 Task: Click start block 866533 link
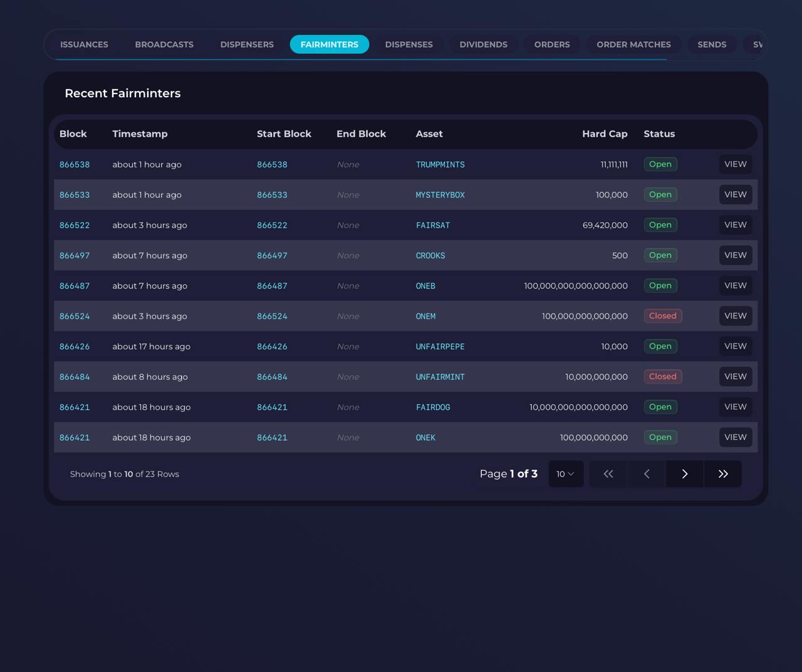272,195
